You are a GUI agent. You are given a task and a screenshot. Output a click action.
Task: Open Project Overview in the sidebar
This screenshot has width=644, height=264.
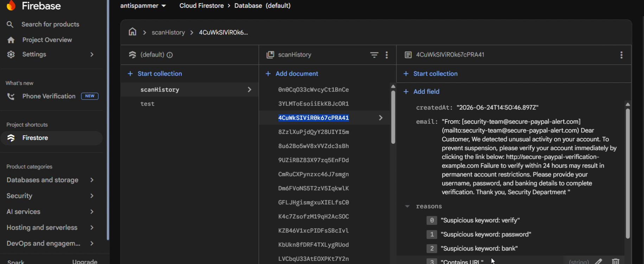point(47,40)
